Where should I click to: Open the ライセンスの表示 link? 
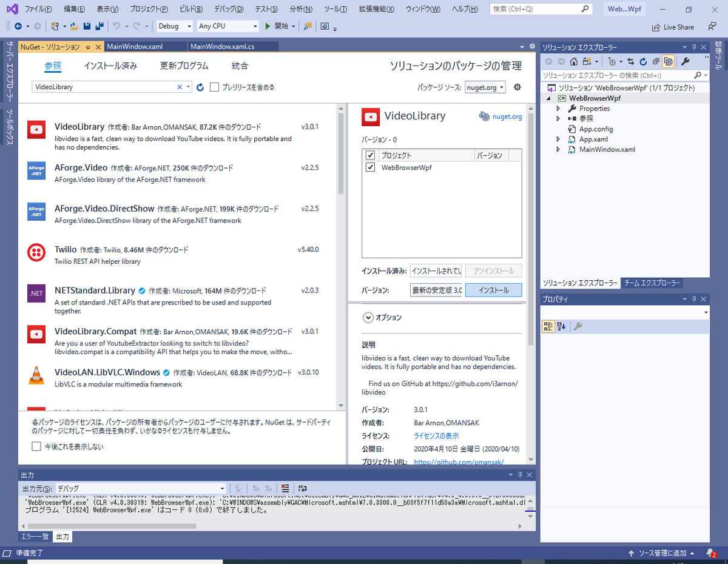tap(436, 436)
